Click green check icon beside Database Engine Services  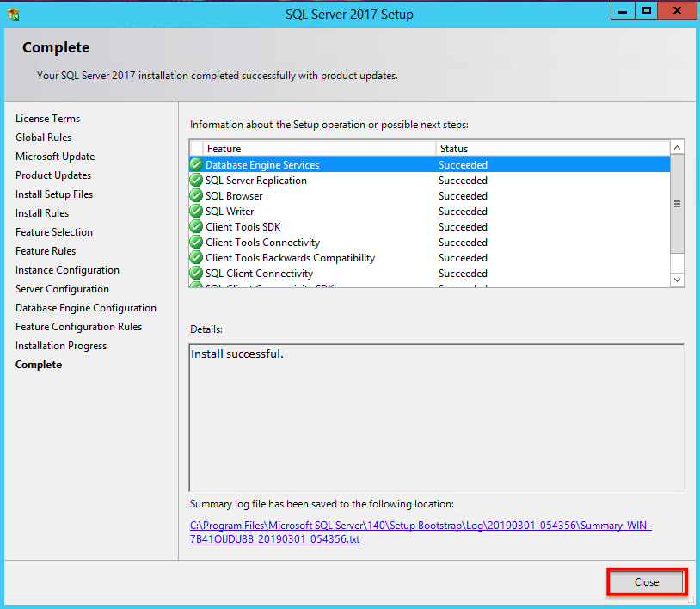pos(196,164)
